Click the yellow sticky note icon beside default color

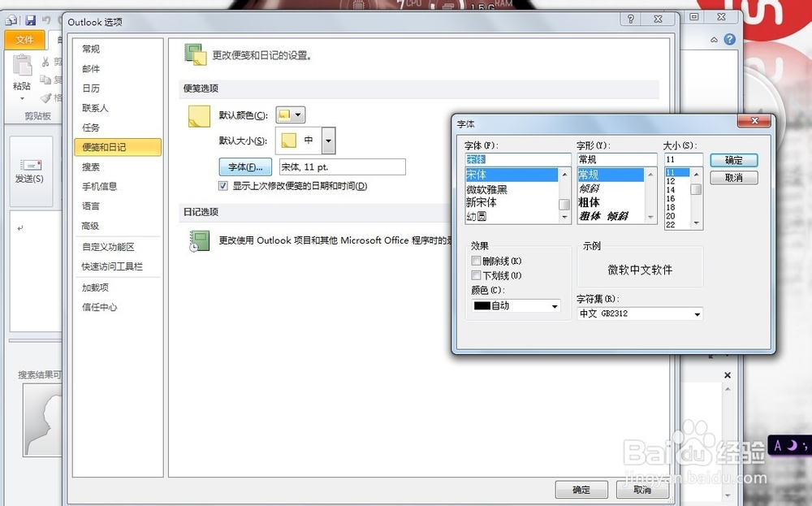(199, 116)
